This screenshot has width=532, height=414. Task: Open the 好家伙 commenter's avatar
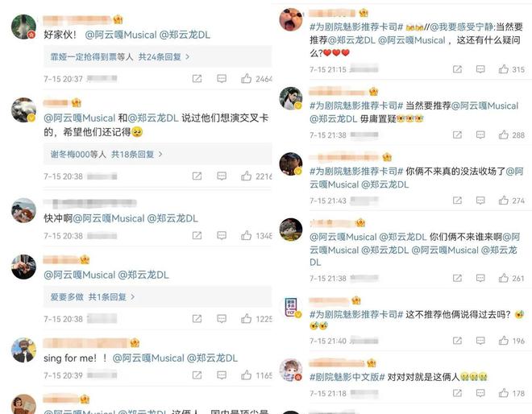pyautogui.click(x=23, y=27)
